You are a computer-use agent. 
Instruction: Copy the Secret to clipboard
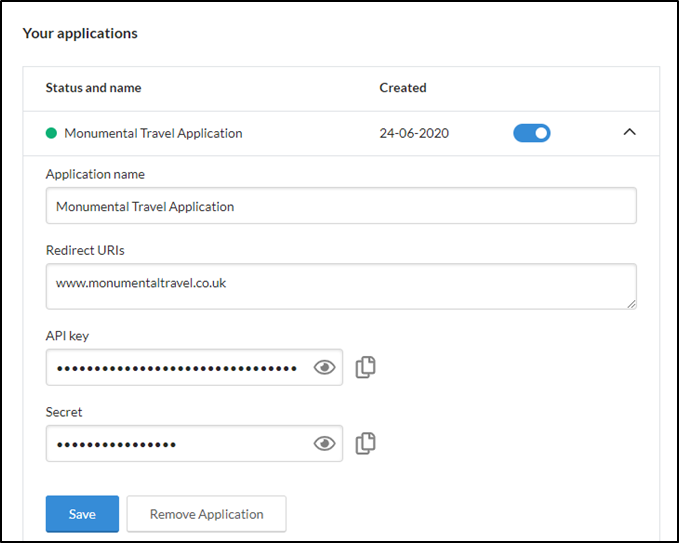click(x=366, y=443)
